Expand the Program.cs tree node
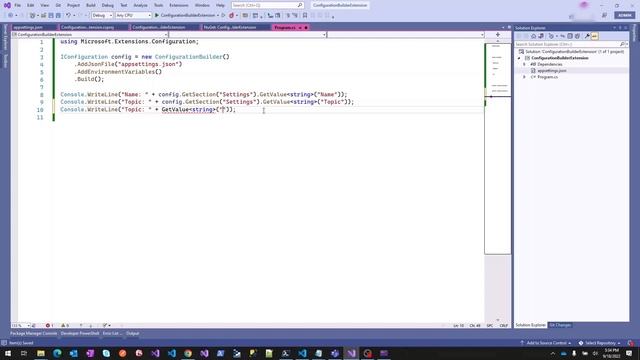This screenshot has width=640, height=360. coord(524,77)
